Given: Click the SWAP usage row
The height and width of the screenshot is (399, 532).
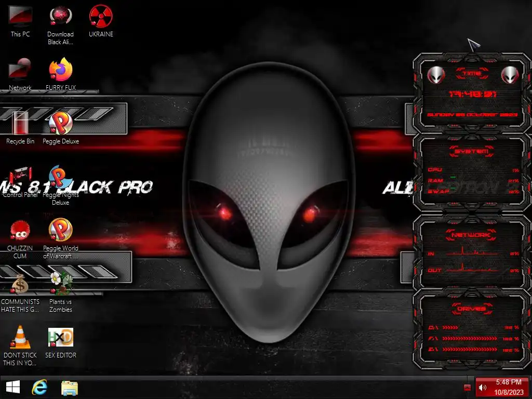Looking at the screenshot, I should pyautogui.click(x=473, y=192).
